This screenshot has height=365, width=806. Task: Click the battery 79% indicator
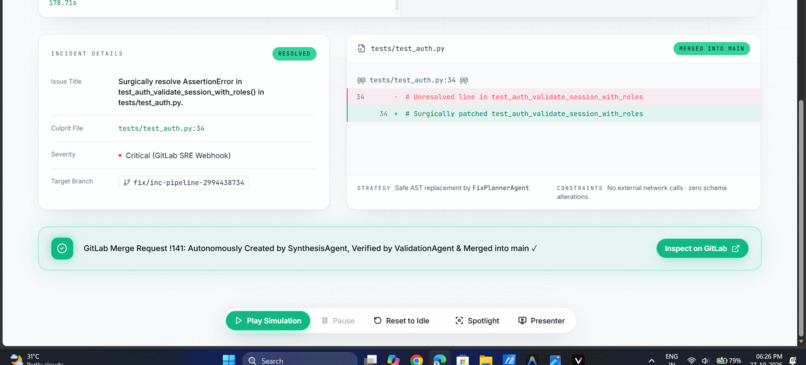(728, 360)
